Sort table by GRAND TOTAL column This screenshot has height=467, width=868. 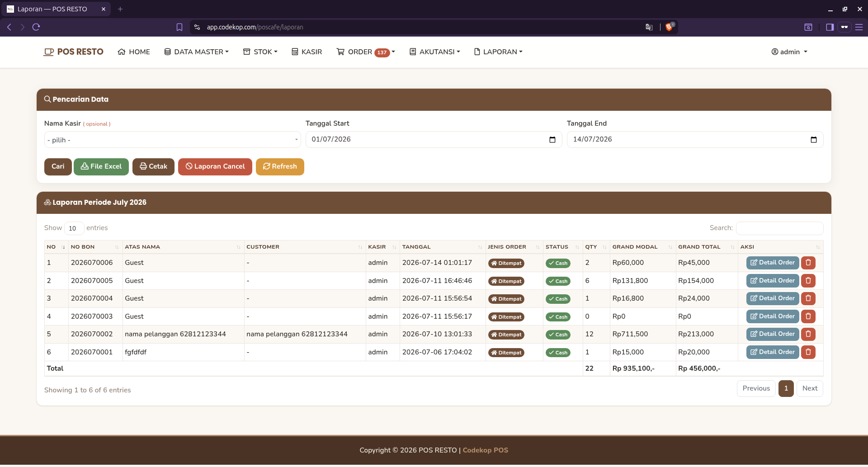707,247
